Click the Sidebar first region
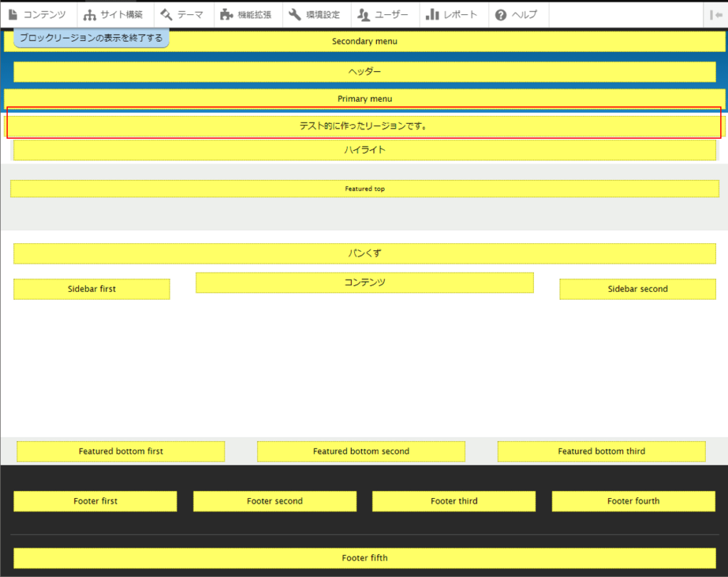This screenshot has height=577, width=728. (x=92, y=289)
